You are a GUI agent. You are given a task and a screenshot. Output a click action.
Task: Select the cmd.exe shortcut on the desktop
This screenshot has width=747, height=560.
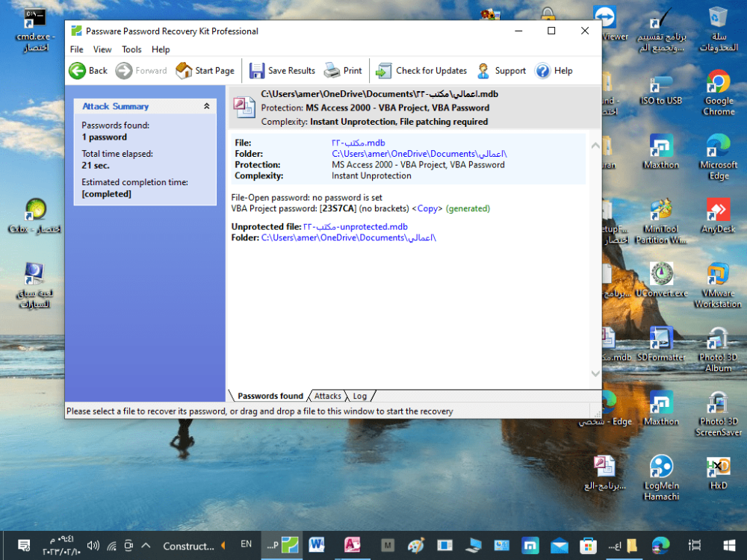35,30
